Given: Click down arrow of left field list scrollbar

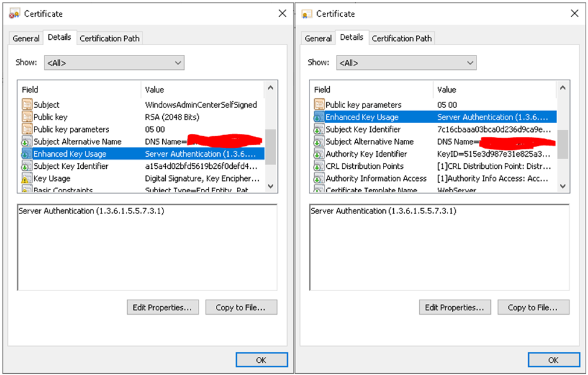Looking at the screenshot, I should (271, 186).
